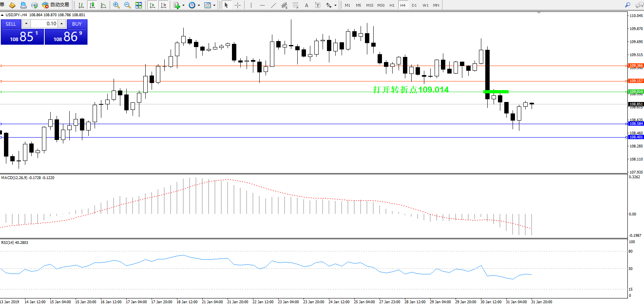Click the BUY button
Viewport: 644px width, 304px height.
point(77,24)
